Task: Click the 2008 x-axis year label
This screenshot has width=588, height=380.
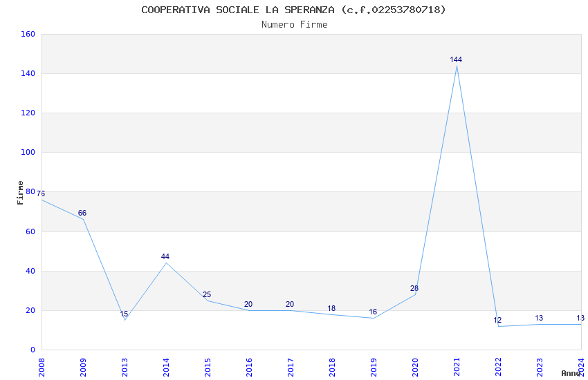Action: (x=42, y=367)
